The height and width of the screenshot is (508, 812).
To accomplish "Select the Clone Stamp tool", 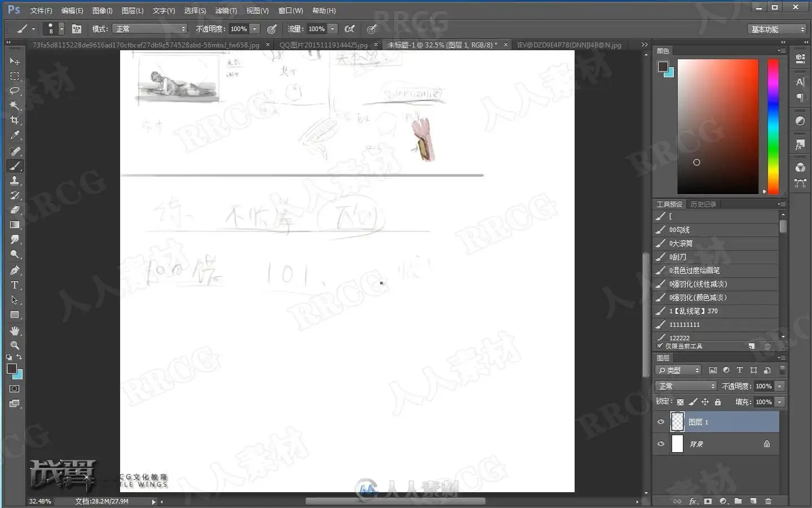I will [15, 181].
